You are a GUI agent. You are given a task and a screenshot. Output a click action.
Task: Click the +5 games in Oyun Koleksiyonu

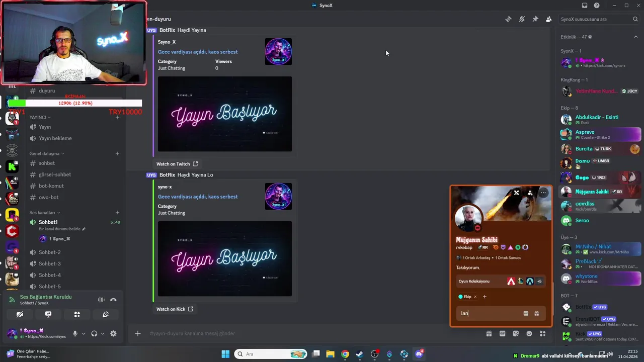[539, 281]
